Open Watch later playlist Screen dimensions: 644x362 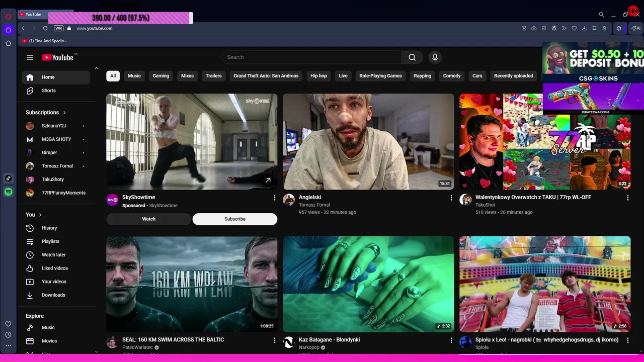(x=56, y=255)
